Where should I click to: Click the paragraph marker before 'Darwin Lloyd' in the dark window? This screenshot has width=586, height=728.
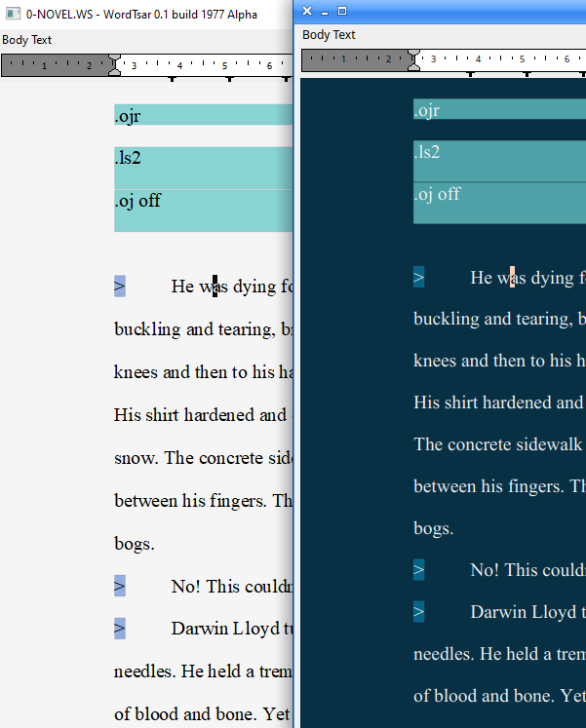418,612
